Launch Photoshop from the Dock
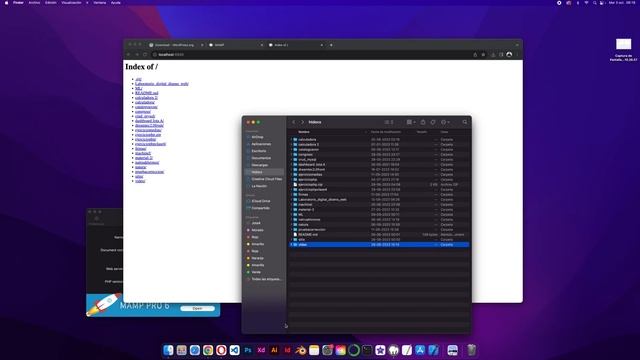This screenshot has width=640, height=360. click(248, 350)
